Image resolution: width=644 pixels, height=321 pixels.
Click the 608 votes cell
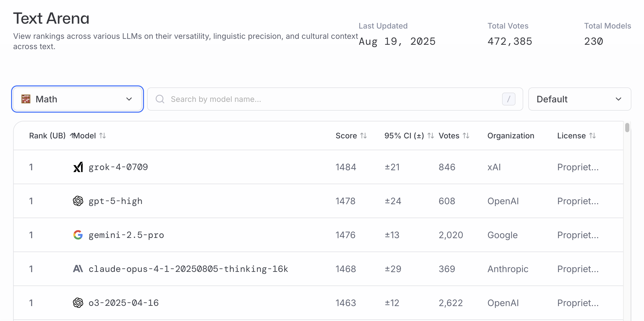click(x=447, y=201)
